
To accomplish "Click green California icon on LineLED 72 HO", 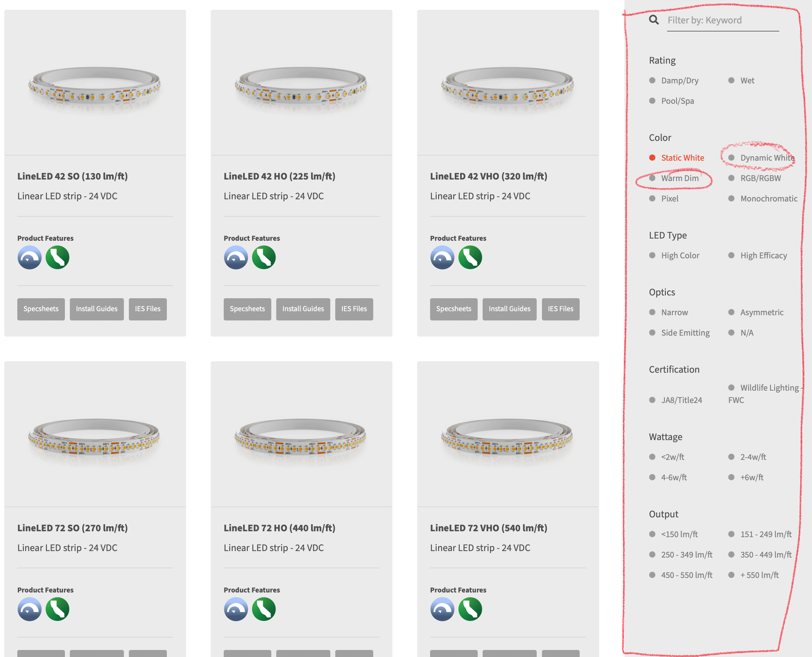I will [x=264, y=609].
